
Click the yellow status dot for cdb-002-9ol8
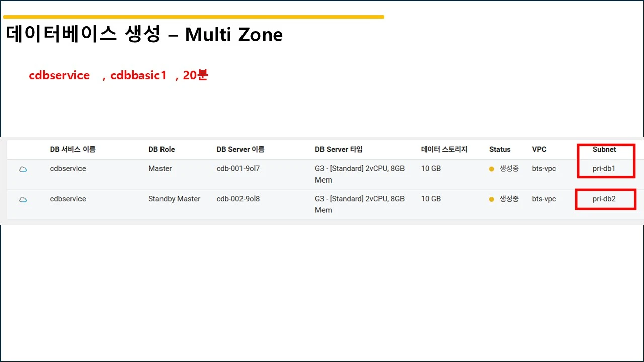pyautogui.click(x=492, y=200)
